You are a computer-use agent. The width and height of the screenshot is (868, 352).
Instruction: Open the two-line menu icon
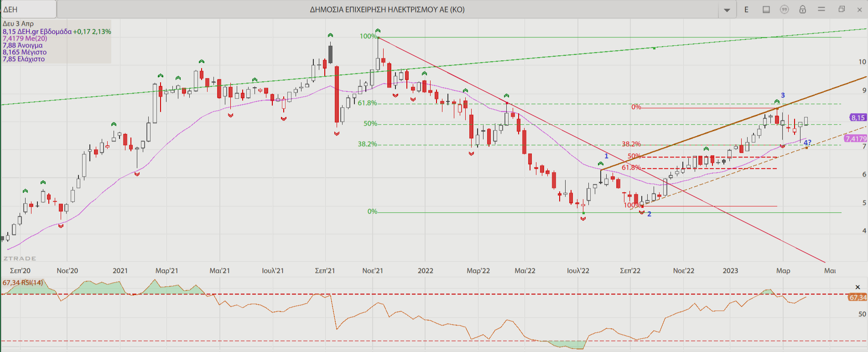[821, 9]
